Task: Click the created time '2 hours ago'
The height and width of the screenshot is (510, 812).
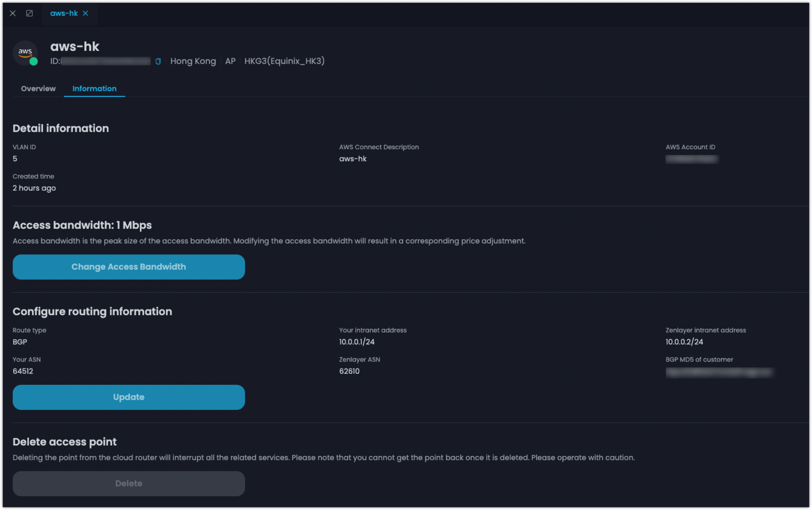Action: (x=34, y=188)
